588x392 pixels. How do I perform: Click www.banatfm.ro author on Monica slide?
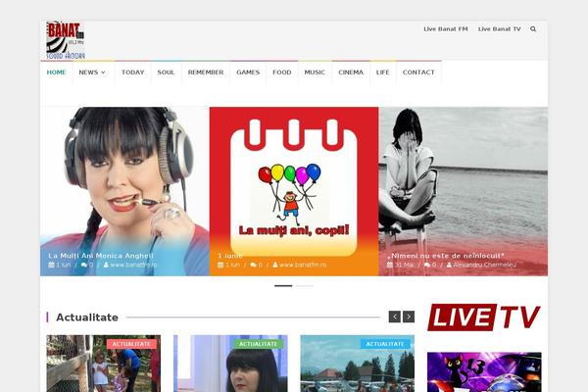(133, 265)
